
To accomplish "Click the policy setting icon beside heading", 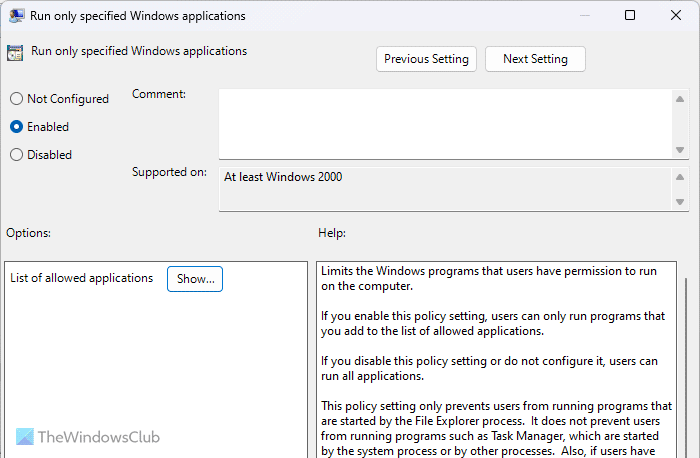I will tap(15, 53).
